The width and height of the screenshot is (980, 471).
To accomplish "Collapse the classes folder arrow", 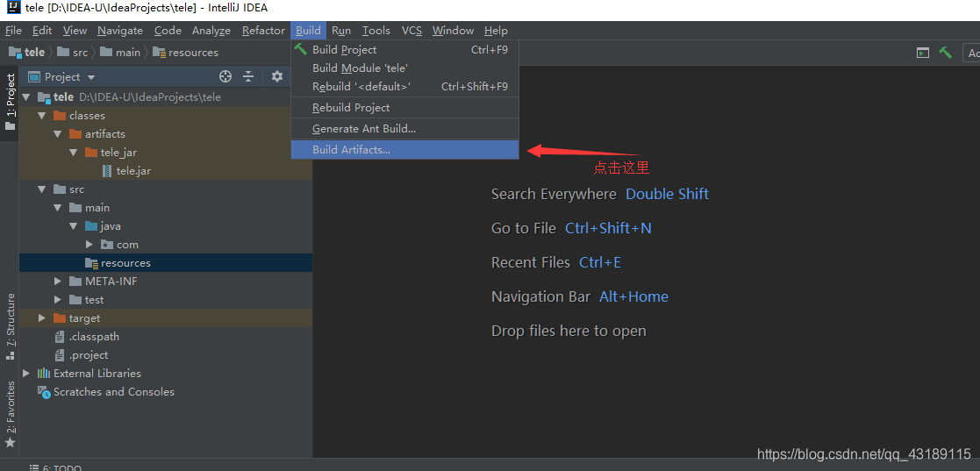I will [42, 116].
